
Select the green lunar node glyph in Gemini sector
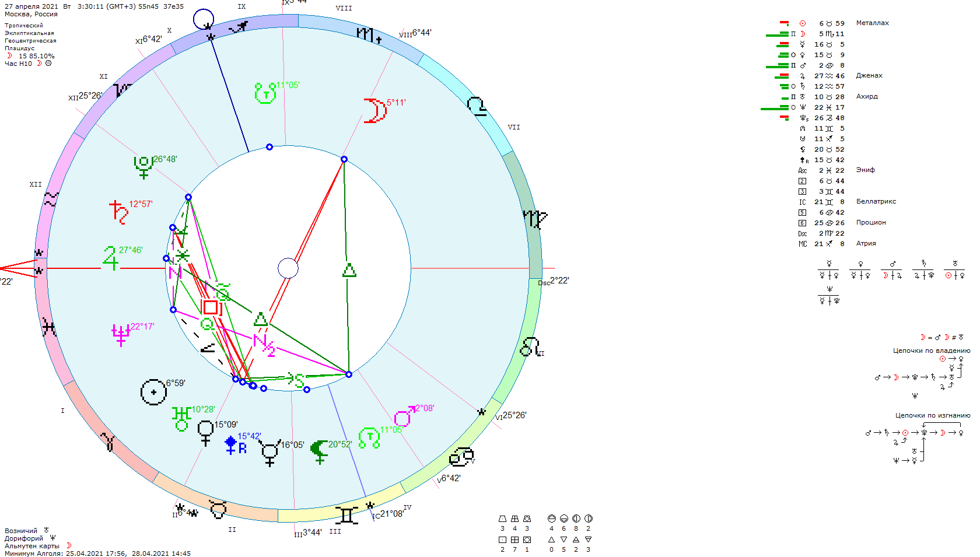coord(369,438)
